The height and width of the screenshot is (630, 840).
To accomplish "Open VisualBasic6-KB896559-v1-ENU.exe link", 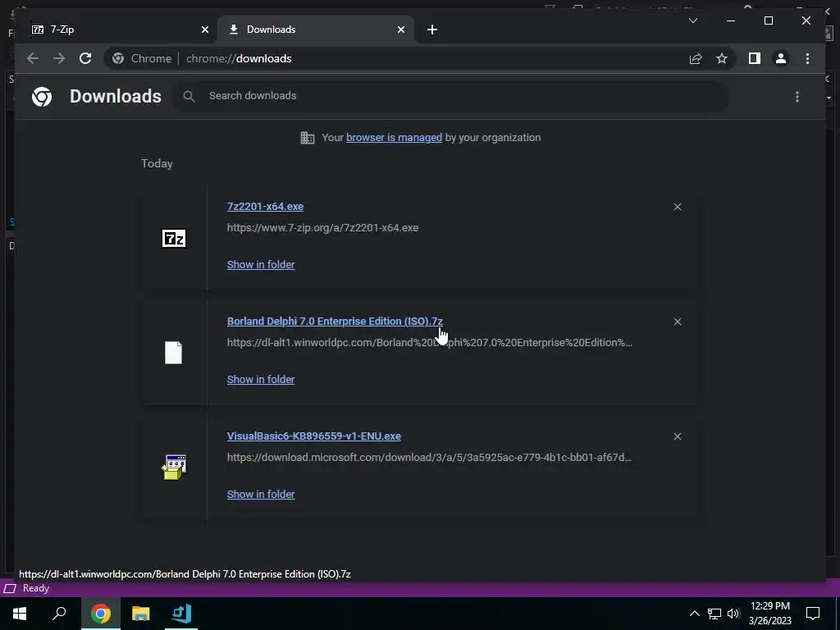I will [x=314, y=436].
